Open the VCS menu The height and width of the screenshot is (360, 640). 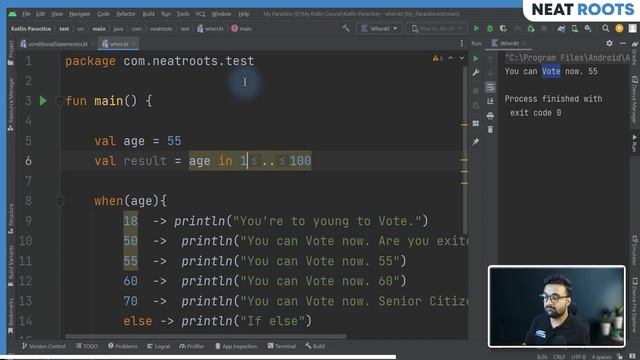pos(200,14)
